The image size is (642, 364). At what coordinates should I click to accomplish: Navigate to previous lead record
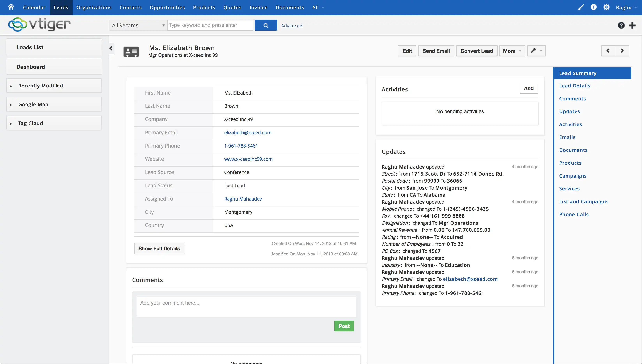(x=608, y=51)
